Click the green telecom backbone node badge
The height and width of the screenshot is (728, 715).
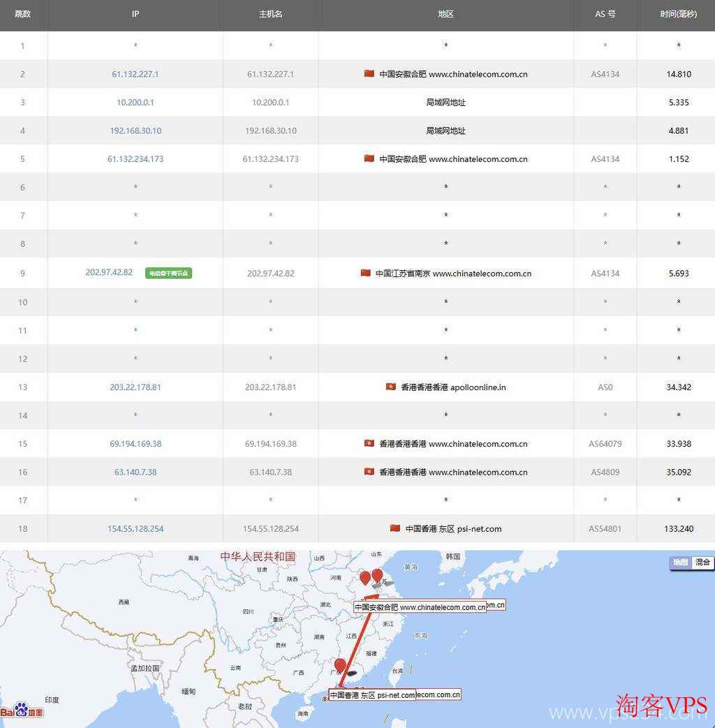tap(168, 273)
